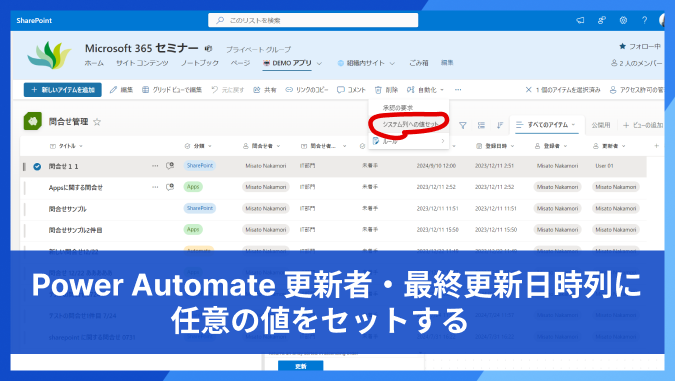This screenshot has height=381, width=675.
Task: Click the sort icon in view bar
Action: 500,125
